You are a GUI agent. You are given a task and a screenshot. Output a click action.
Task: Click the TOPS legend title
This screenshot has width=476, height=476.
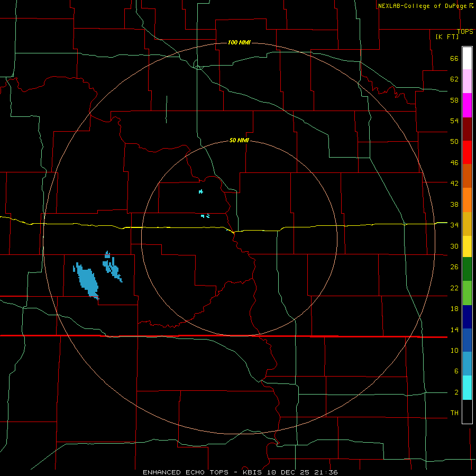[x=465, y=32]
